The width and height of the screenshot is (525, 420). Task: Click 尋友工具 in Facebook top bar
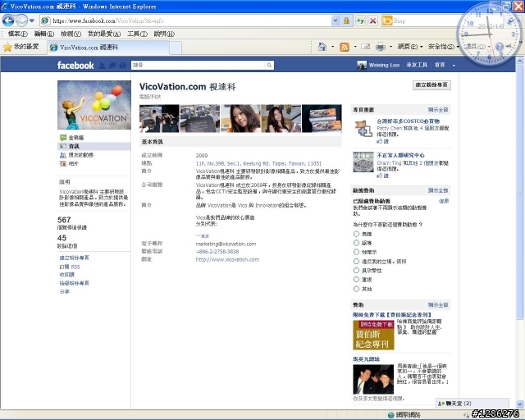coord(417,65)
